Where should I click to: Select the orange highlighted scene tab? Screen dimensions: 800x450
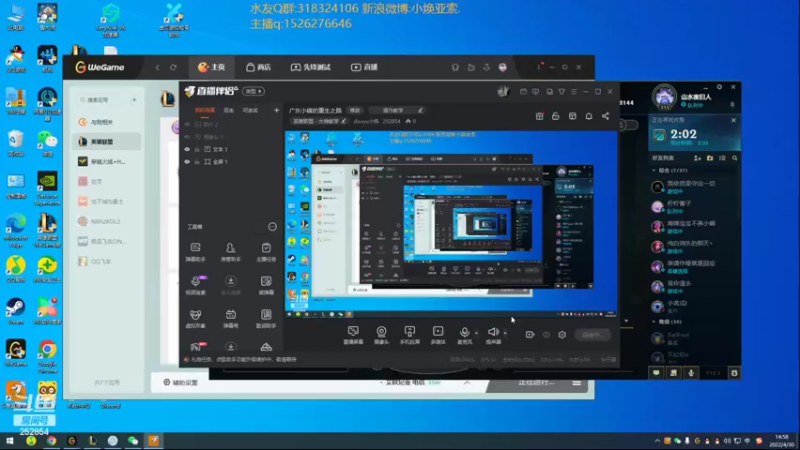pos(205,110)
